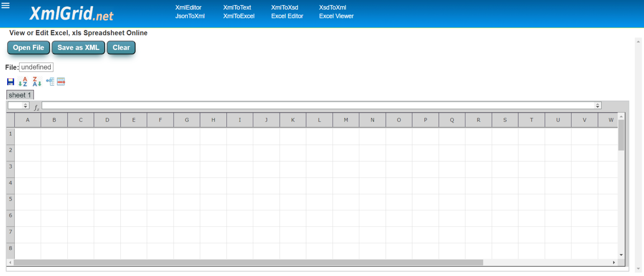Insert a column using the toolbar icon
This screenshot has height=276, width=644.
click(49, 81)
